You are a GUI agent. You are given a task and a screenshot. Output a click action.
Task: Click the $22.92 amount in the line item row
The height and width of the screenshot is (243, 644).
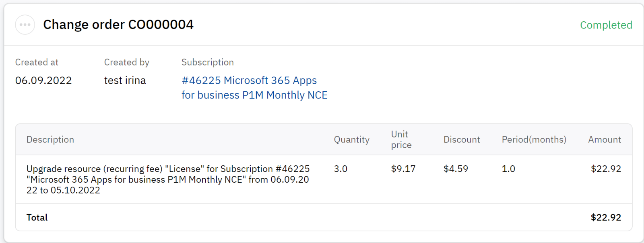(605, 169)
